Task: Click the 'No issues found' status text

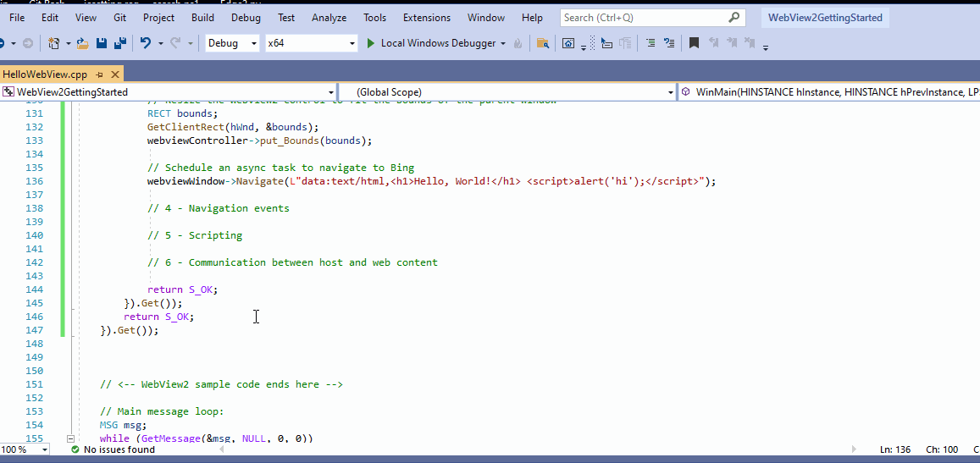Action: tap(119, 449)
